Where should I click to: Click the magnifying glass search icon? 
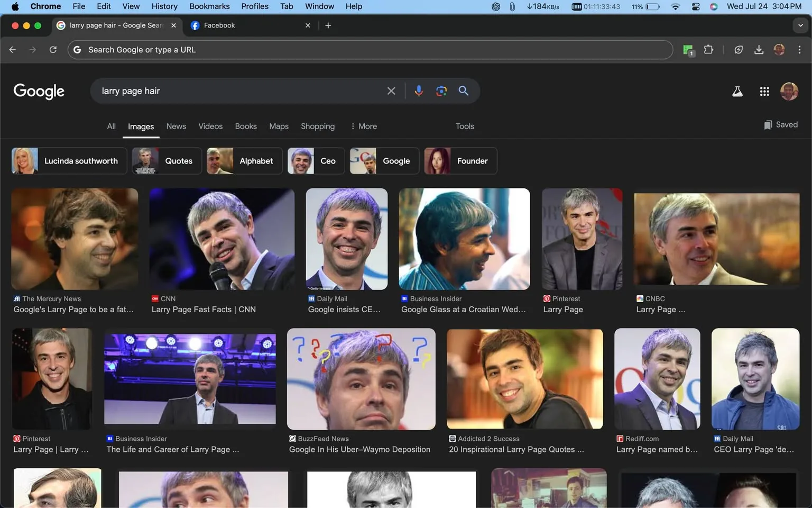point(463,90)
